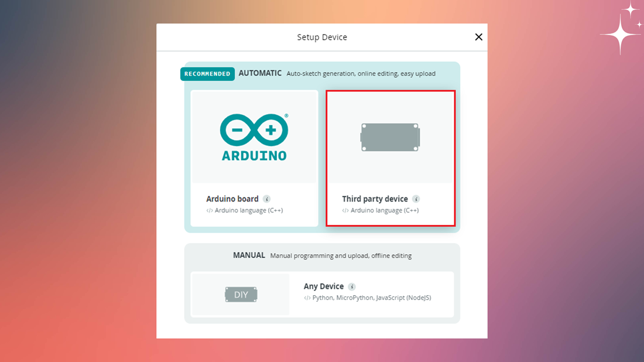Click the DIY board icon
The height and width of the screenshot is (362, 644).
click(241, 295)
